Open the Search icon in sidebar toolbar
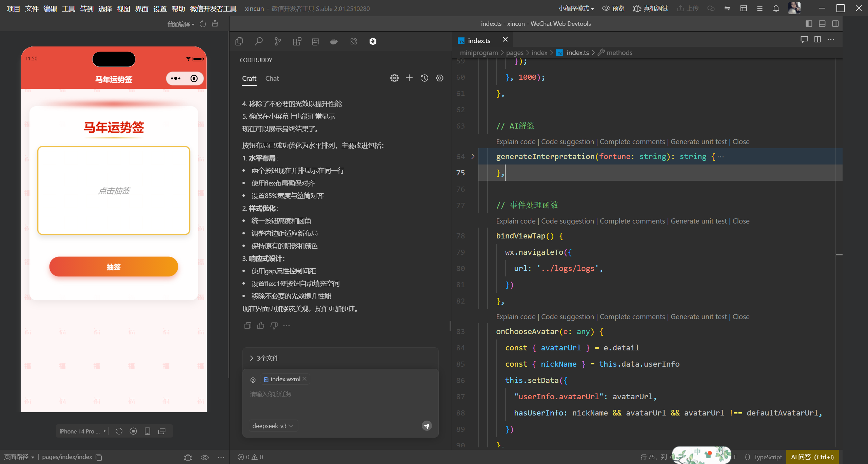Screen dimensions: 868x464 coord(259,41)
